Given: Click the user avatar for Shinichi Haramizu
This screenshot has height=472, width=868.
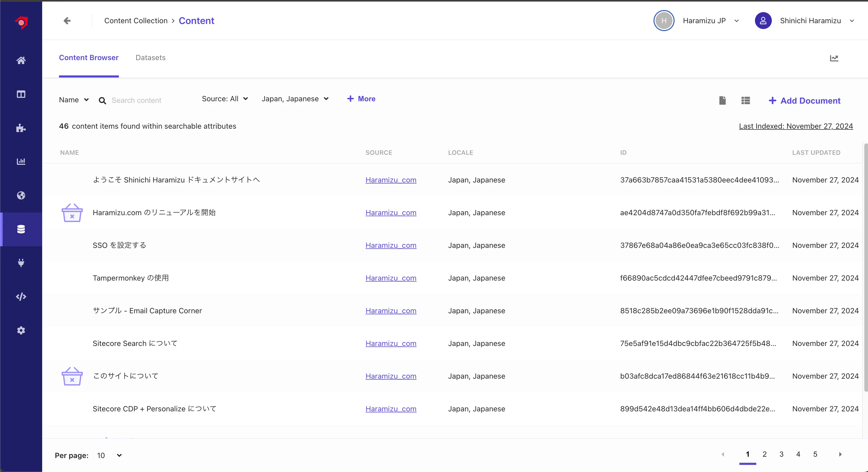Looking at the screenshot, I should [x=763, y=21].
